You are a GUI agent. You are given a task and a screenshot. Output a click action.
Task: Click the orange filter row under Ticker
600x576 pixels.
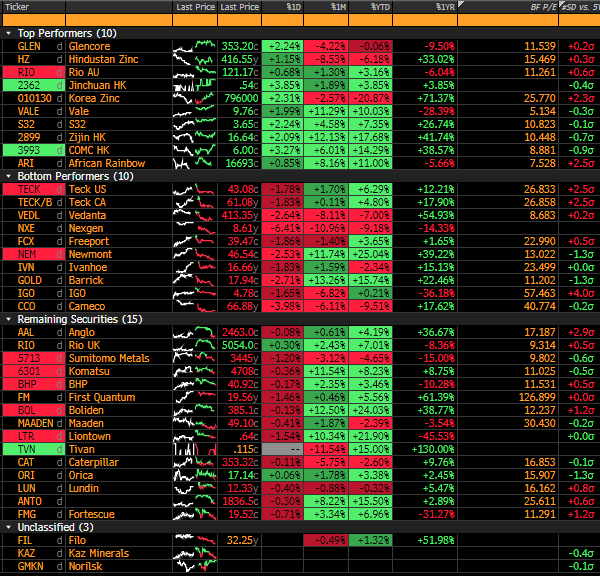click(35, 20)
